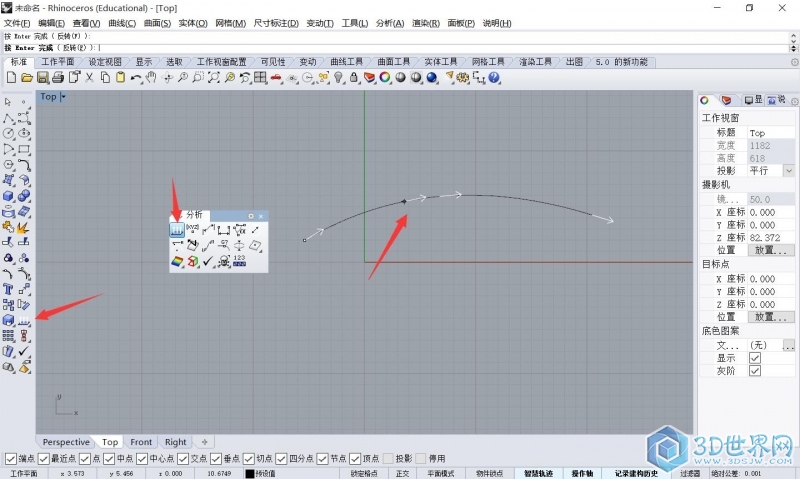Click the blue sphere Render icon
Image resolution: width=800 pixels, height=479 pixels.
432,78
